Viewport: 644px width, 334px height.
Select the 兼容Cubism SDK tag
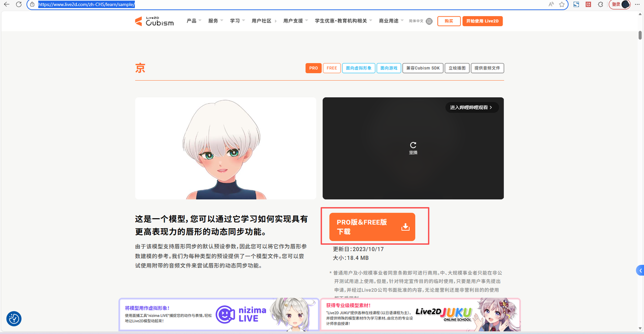423,68
